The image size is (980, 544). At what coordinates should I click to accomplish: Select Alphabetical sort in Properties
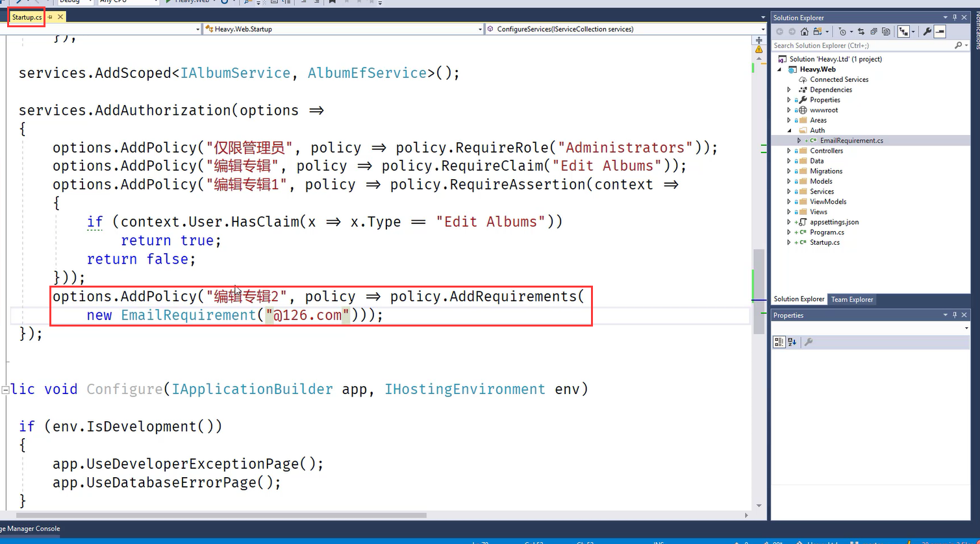[792, 342]
